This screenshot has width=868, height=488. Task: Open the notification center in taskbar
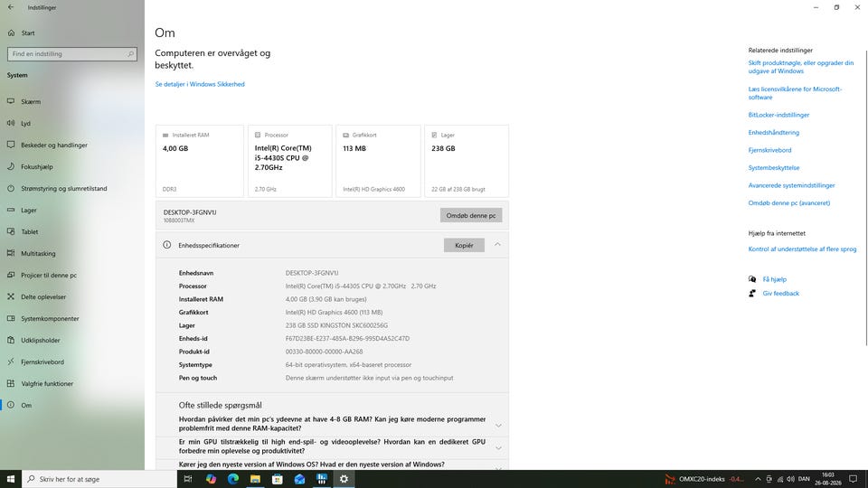click(854, 479)
